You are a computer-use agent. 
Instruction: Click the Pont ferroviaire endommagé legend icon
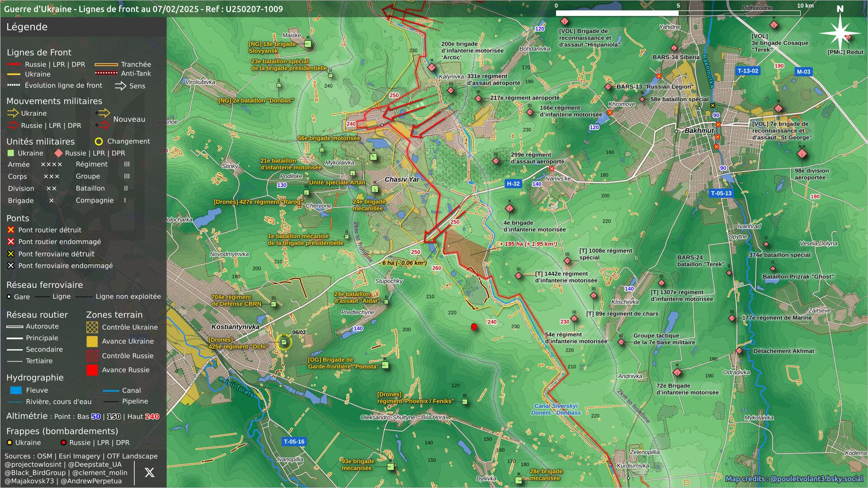tap(11, 266)
